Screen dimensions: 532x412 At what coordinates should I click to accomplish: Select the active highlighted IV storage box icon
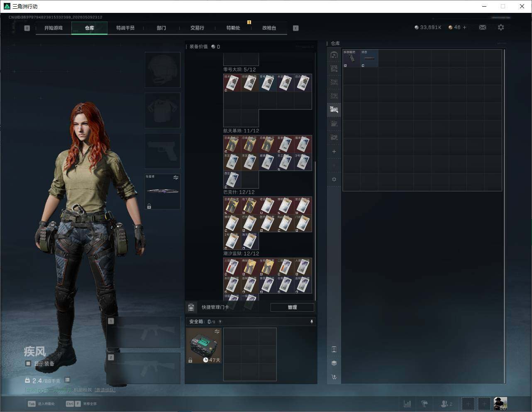tap(334, 110)
